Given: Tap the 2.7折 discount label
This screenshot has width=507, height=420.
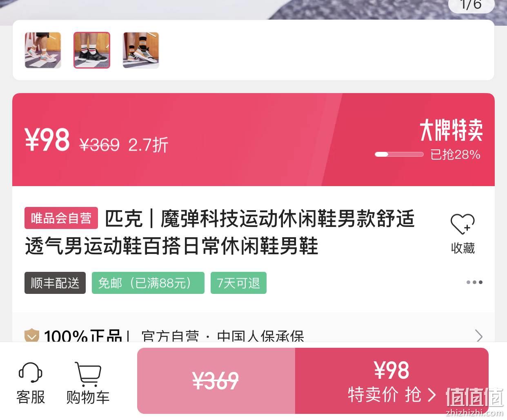Looking at the screenshot, I should click(x=148, y=145).
